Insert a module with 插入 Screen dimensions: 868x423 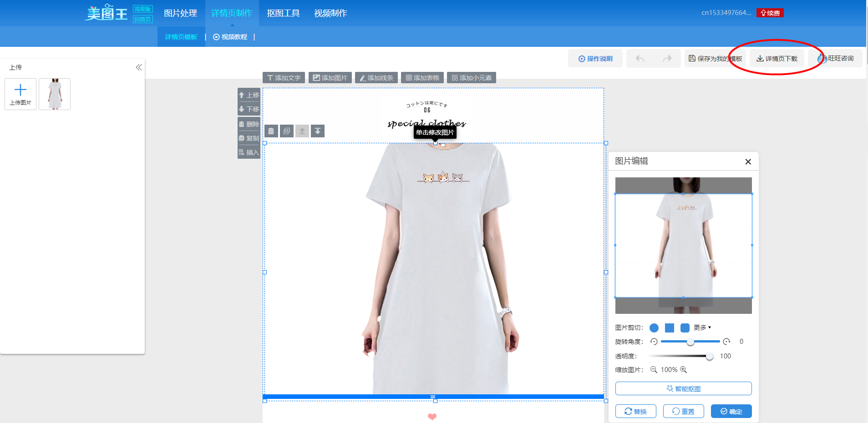pos(249,152)
